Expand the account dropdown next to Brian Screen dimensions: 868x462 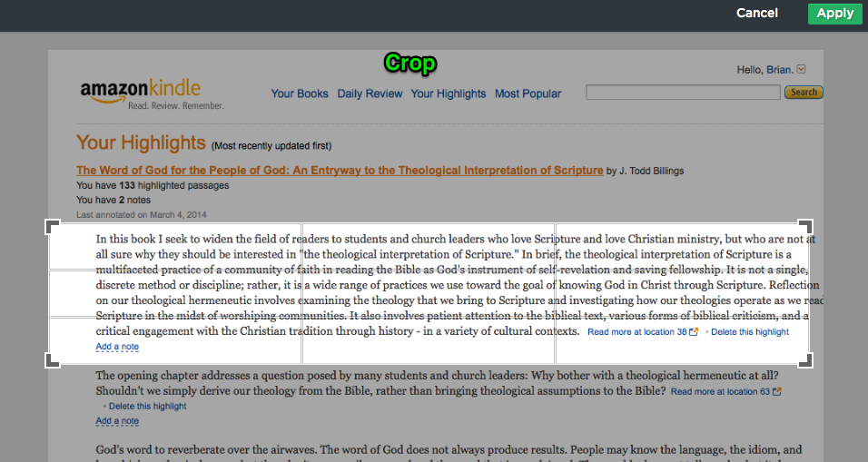pos(801,69)
